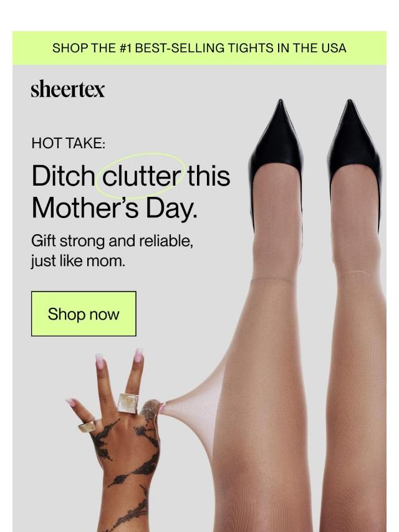This screenshot has width=399, height=532.
Task: Click the HOT TAKE label
Action: click(68, 143)
